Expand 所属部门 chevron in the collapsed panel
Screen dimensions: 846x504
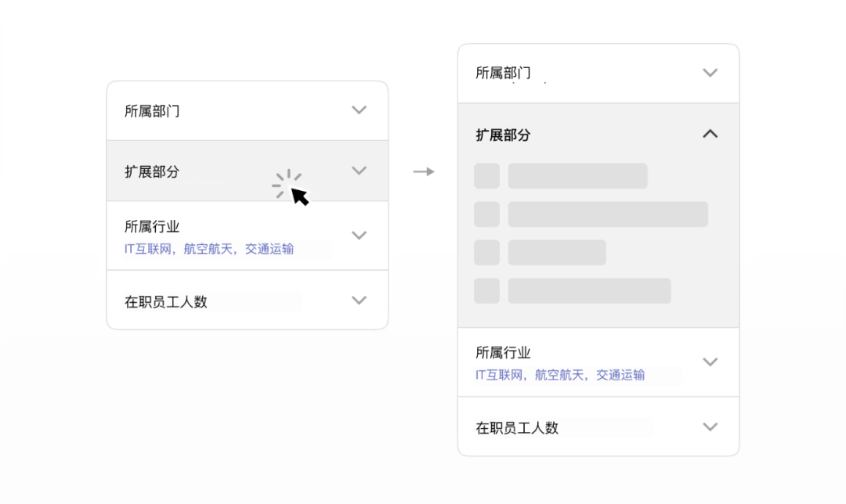pos(359,110)
